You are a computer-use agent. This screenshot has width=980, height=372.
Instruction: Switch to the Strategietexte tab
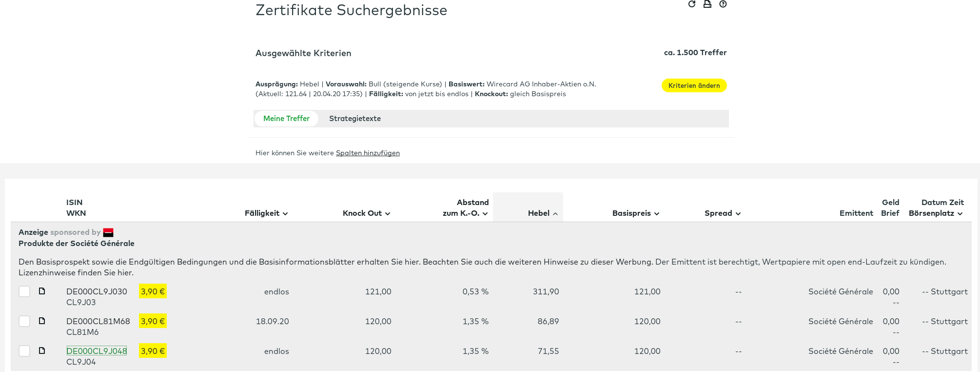pos(355,119)
